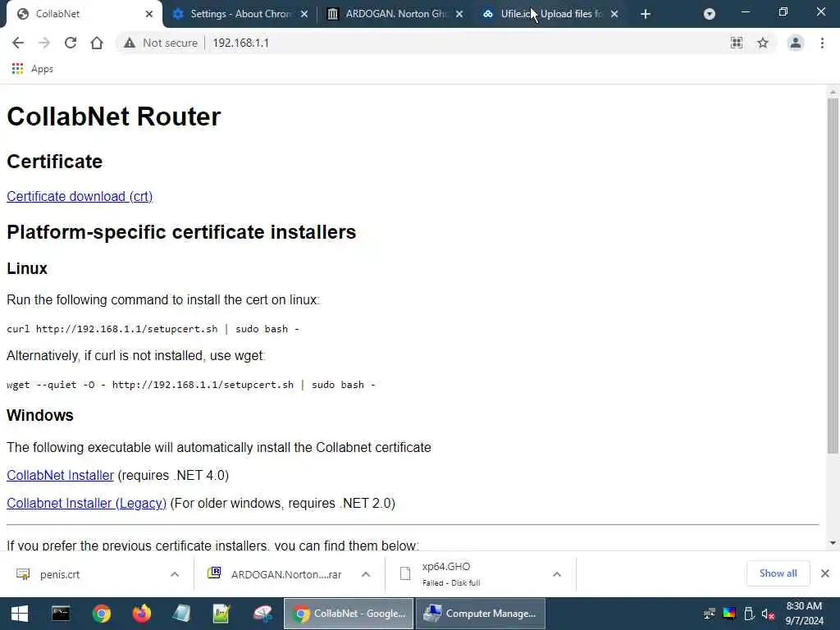Switch to the Ufile.io Upload files tab
Image resolution: width=840 pixels, height=630 pixels.
pos(550,14)
